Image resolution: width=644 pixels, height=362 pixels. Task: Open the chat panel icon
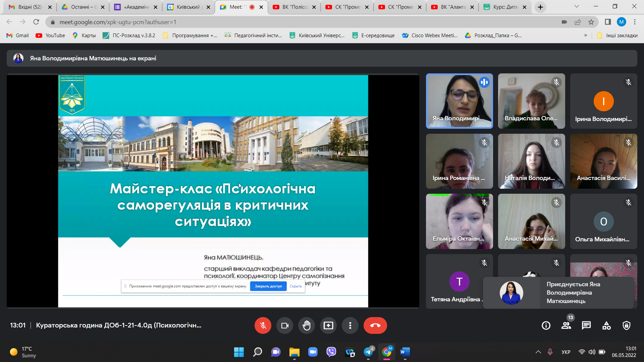[586, 325]
